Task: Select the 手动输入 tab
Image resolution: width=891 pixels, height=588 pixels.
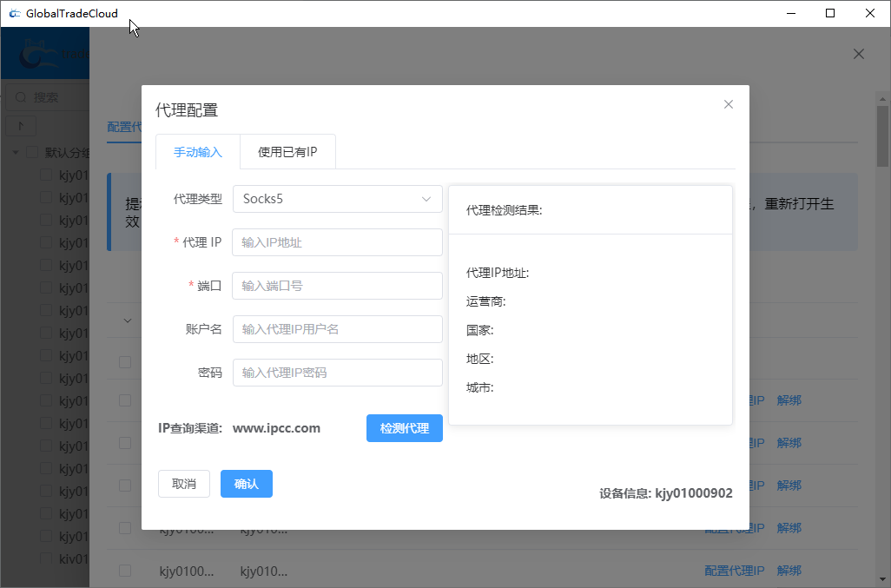Action: (x=197, y=150)
